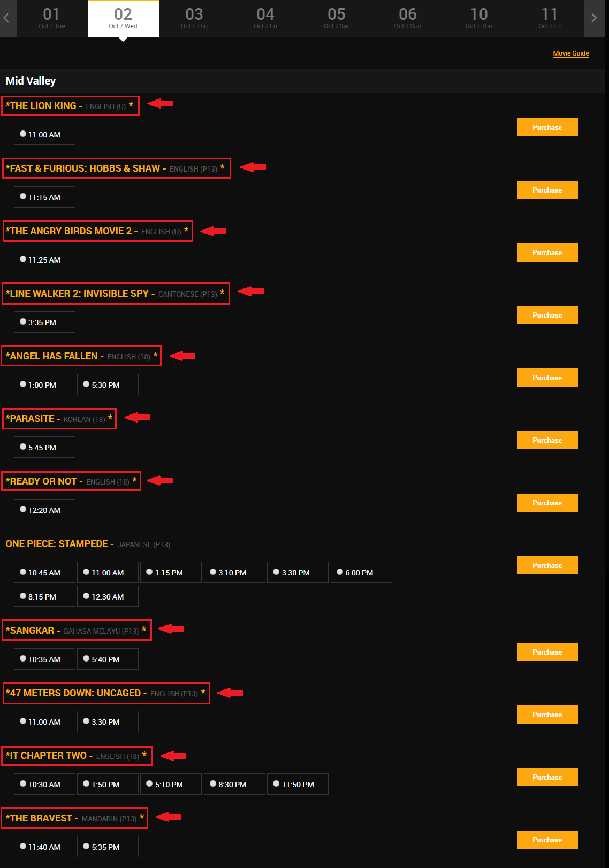
Task: Click Purchase button for Sangkar
Action: tap(547, 652)
